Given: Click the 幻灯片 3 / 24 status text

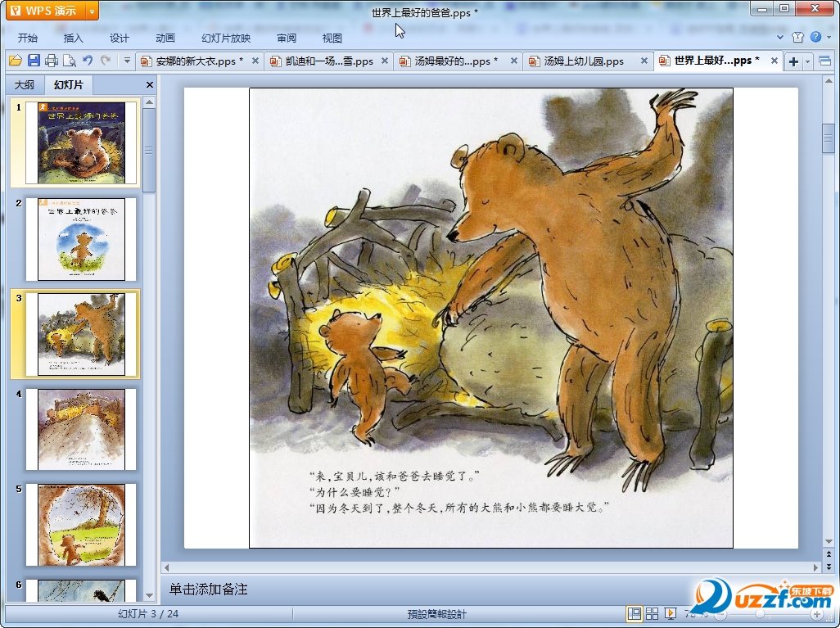Looking at the screenshot, I should [x=148, y=613].
